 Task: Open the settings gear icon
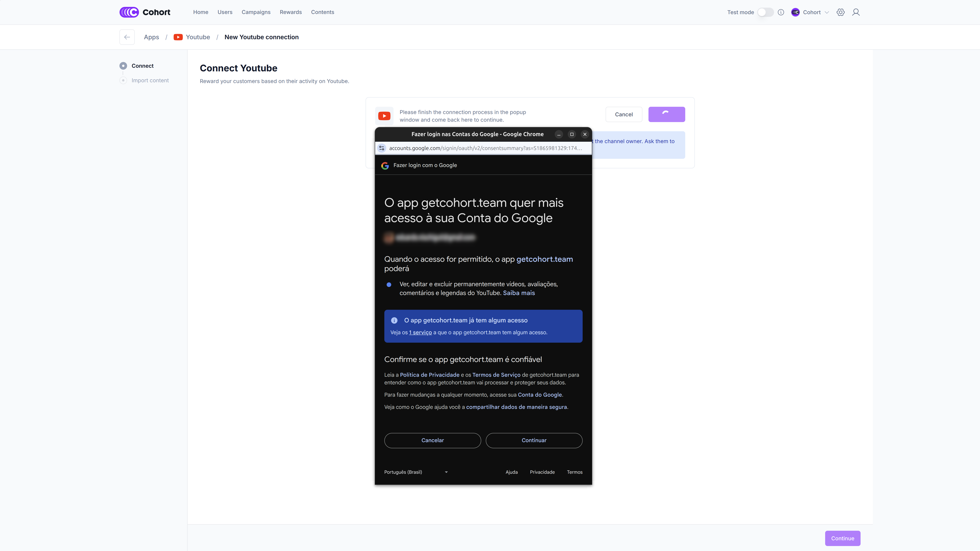tap(840, 12)
